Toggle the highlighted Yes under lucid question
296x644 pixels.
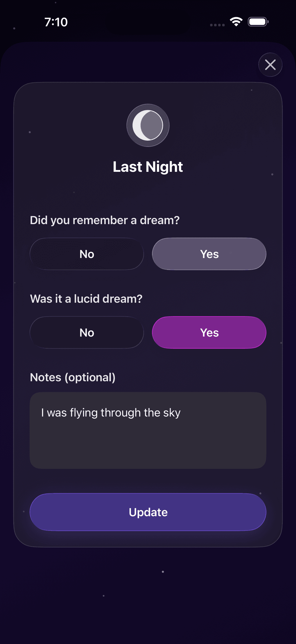[x=209, y=332]
